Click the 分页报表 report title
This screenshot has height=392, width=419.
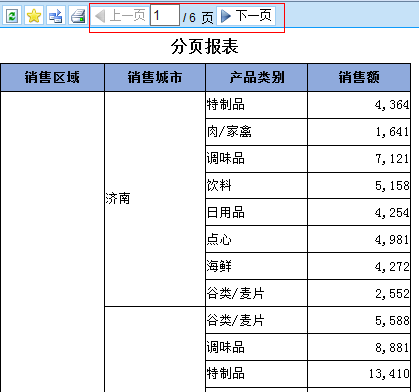205,46
